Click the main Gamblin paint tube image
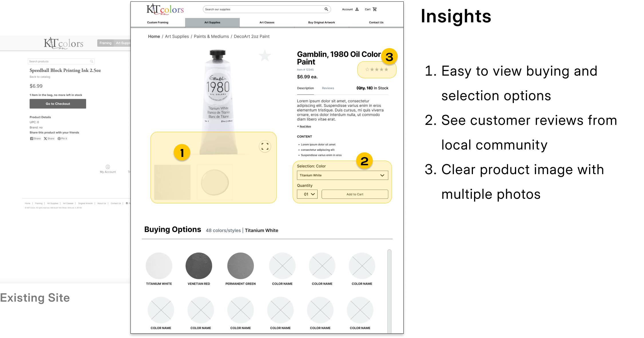The height and width of the screenshot is (338, 644). point(219,102)
